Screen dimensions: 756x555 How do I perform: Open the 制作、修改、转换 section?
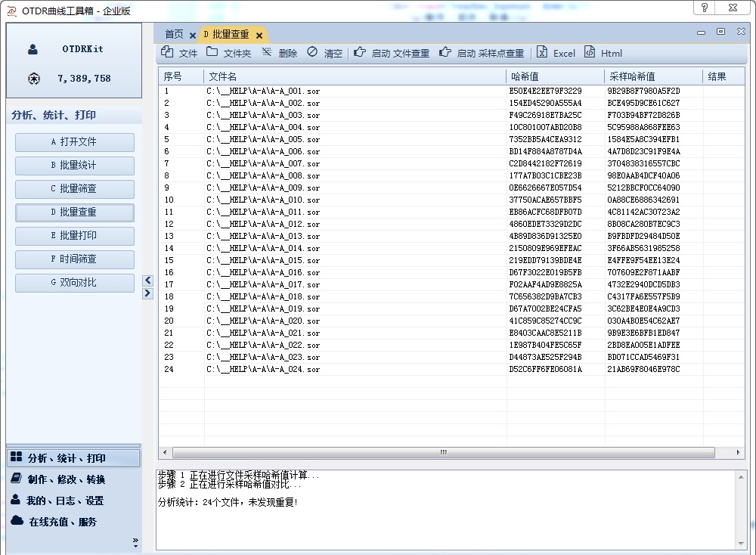[x=67, y=479]
